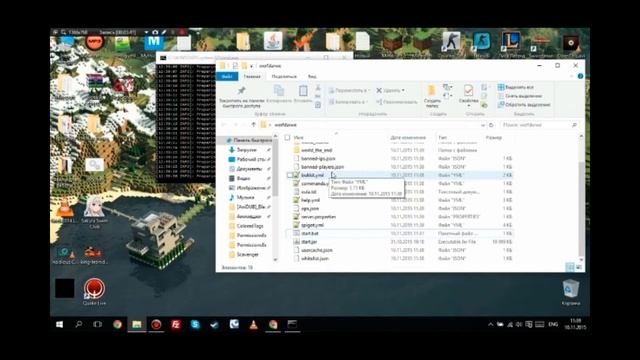The width and height of the screenshot is (640, 360).
Task: Open the quick access toolbar dropdown in title bar
Action: click(x=252, y=66)
